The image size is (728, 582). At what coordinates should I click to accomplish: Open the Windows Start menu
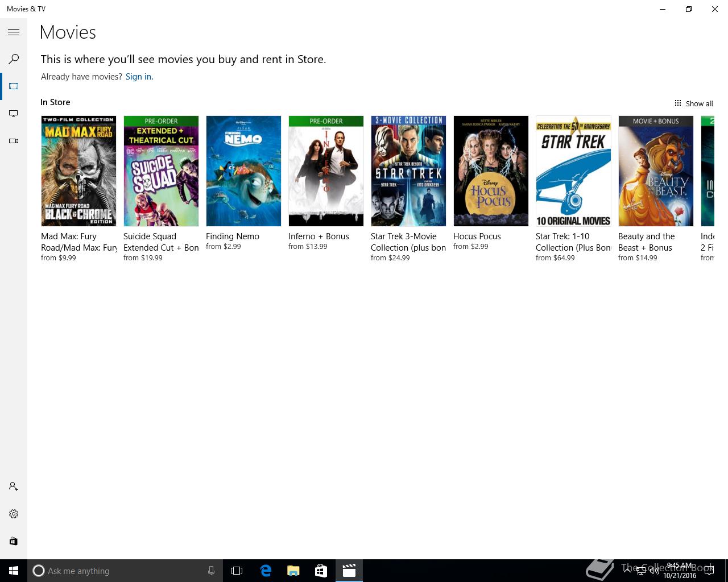click(x=14, y=571)
